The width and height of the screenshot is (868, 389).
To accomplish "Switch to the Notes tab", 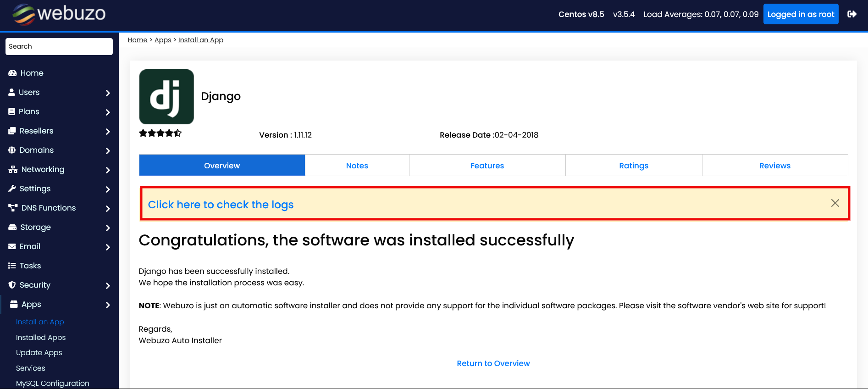I will 357,166.
